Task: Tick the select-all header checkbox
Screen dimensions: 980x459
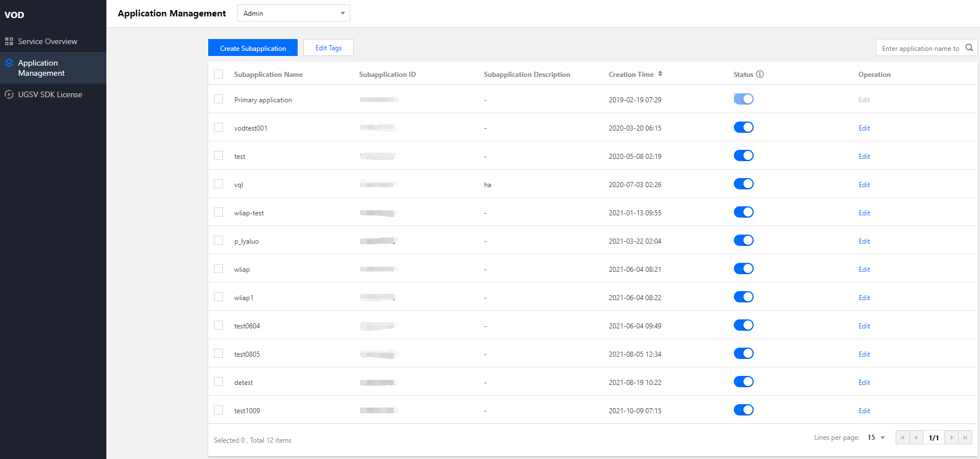Action: click(x=218, y=74)
